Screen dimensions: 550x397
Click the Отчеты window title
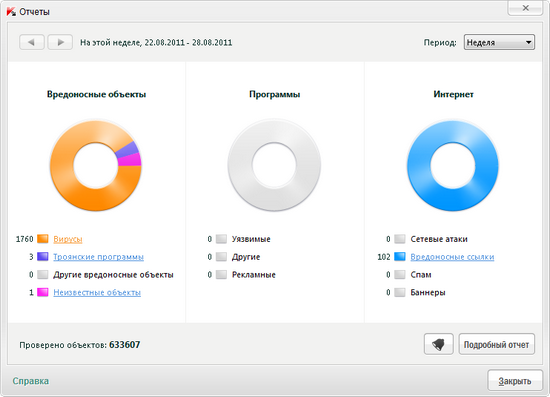pyautogui.click(x=34, y=12)
